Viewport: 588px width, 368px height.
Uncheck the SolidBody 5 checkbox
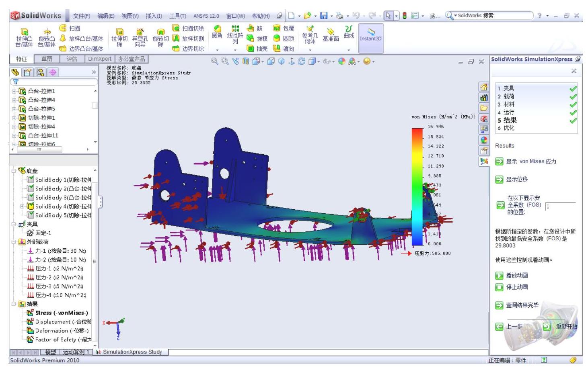tap(30, 215)
